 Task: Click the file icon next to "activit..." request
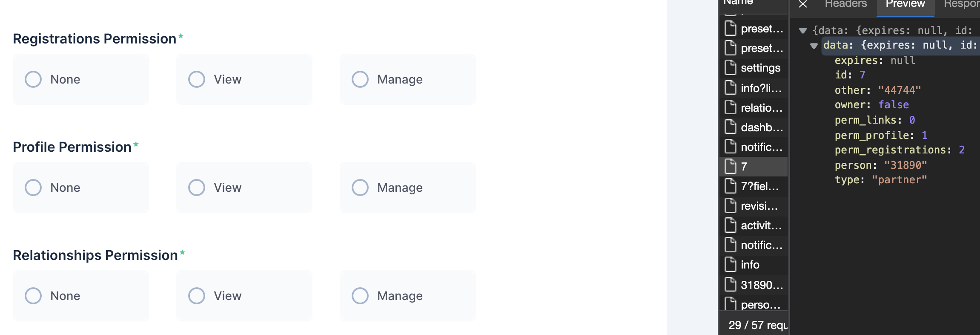[731, 225]
